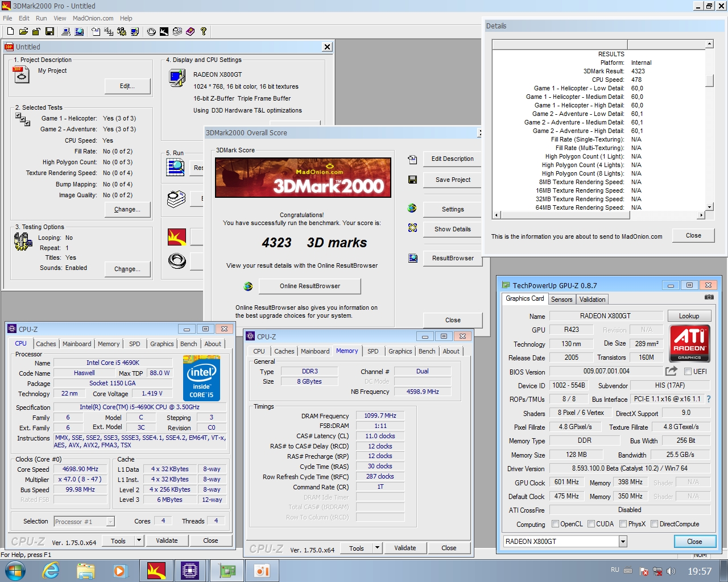The height and width of the screenshot is (582, 728).
Task: Switch to the Sensors tab in GPU-Z
Action: 562,300
